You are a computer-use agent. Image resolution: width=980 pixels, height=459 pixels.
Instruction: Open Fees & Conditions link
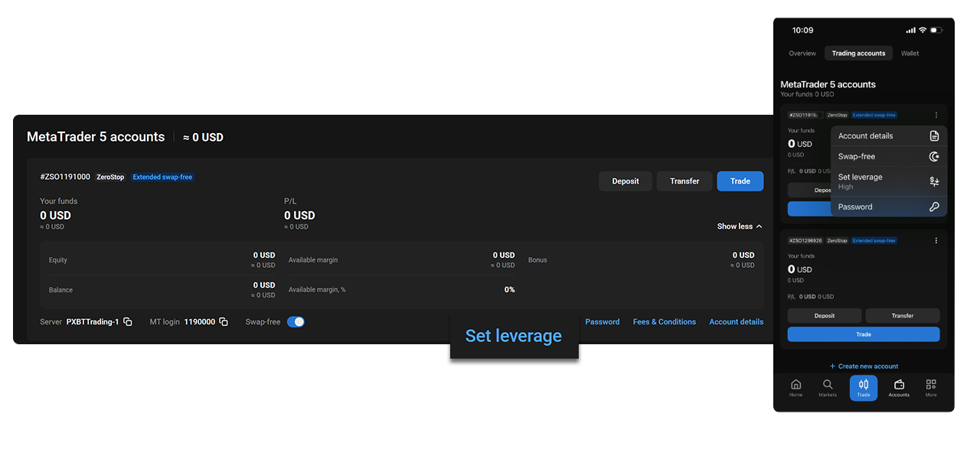[x=665, y=322]
